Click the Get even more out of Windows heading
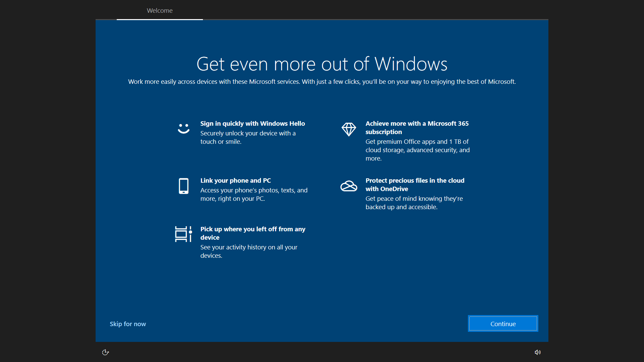This screenshot has height=362, width=644. click(322, 64)
